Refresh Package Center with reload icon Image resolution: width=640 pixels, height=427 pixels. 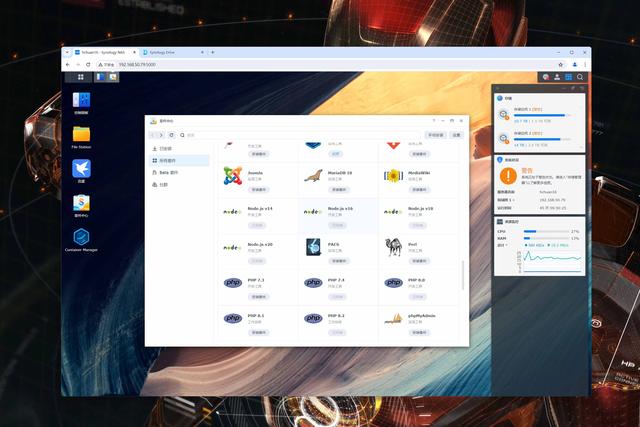pyautogui.click(x=171, y=135)
